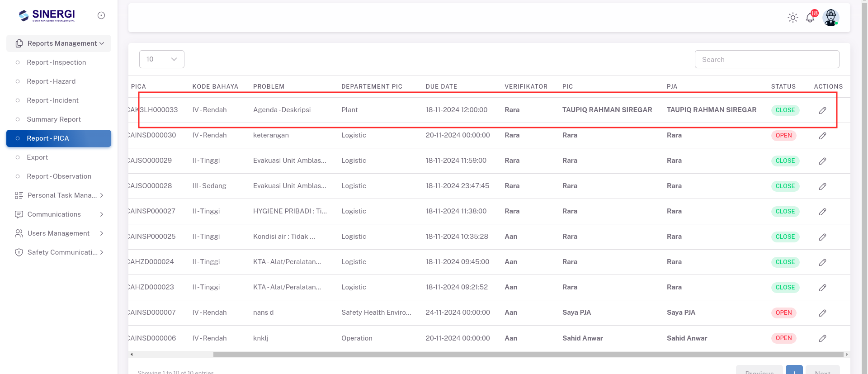868x374 pixels.
Task: Click the horizontal table scrollbar thumb
Action: pos(528,354)
